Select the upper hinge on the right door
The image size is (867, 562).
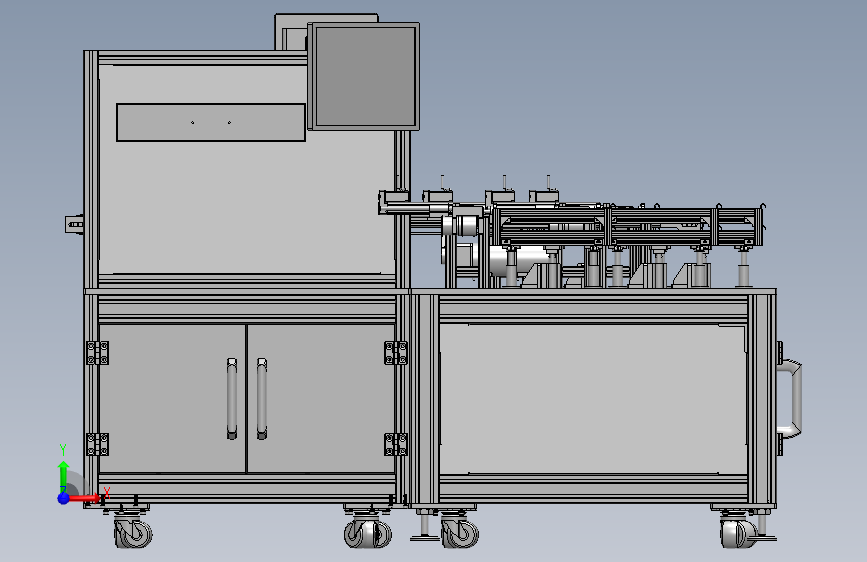396,353
